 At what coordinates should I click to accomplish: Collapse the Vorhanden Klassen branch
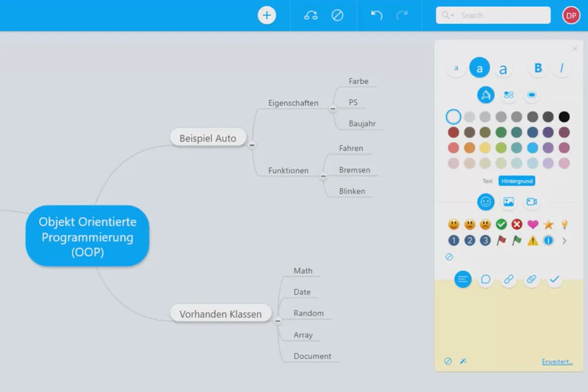pyautogui.click(x=278, y=321)
